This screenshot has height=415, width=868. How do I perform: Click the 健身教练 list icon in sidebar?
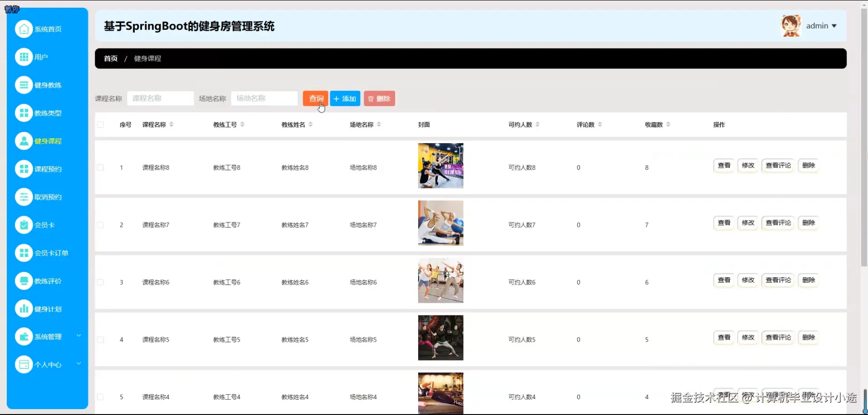(x=24, y=85)
